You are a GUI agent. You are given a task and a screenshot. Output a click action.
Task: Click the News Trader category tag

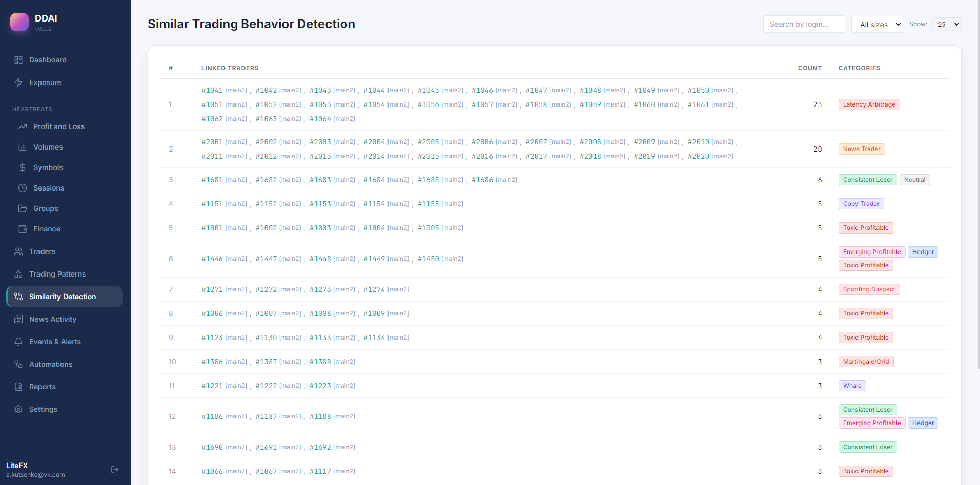[x=861, y=149]
